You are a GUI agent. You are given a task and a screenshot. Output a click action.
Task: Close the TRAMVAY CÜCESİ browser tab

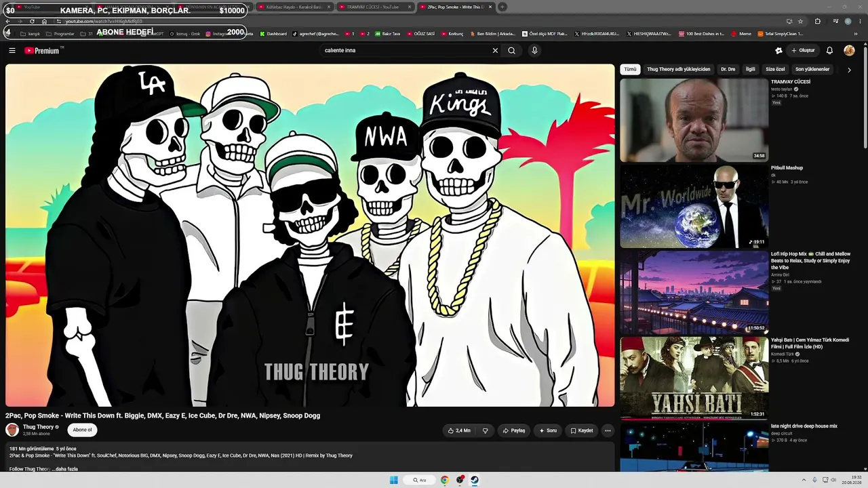click(x=410, y=7)
